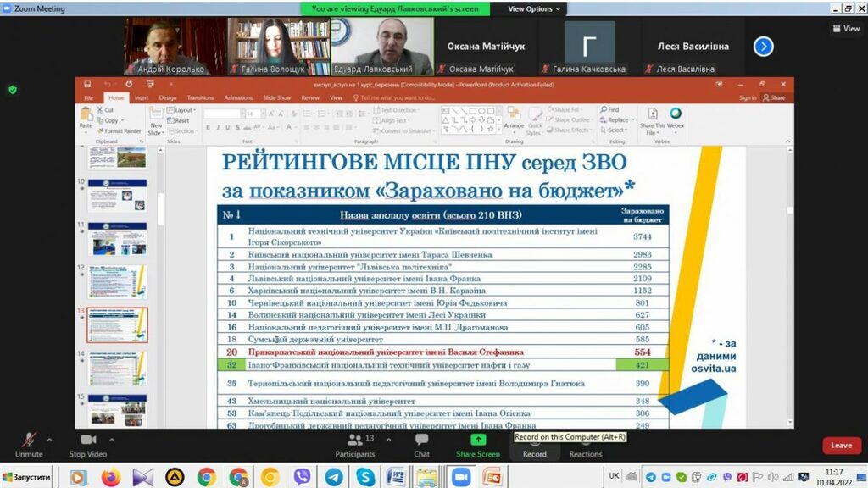Leave the Zoom meeting
Image resolution: width=868 pixels, height=488 pixels.
click(x=841, y=445)
